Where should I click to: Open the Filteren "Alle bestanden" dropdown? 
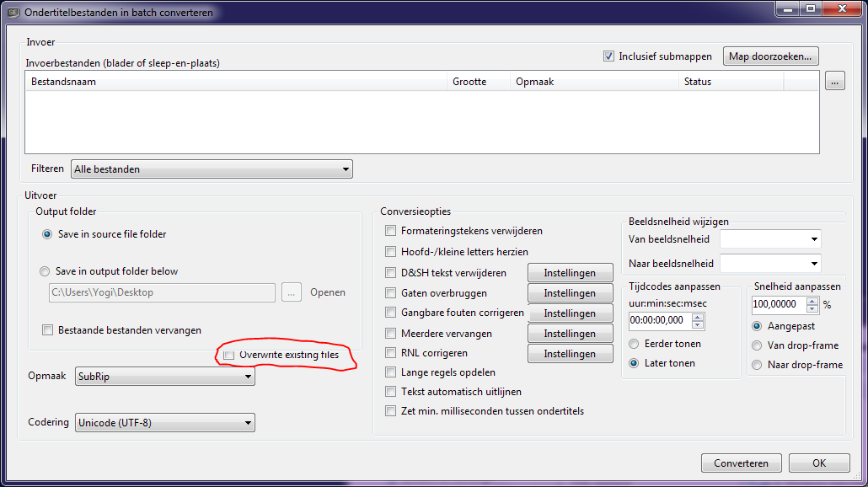tap(346, 169)
